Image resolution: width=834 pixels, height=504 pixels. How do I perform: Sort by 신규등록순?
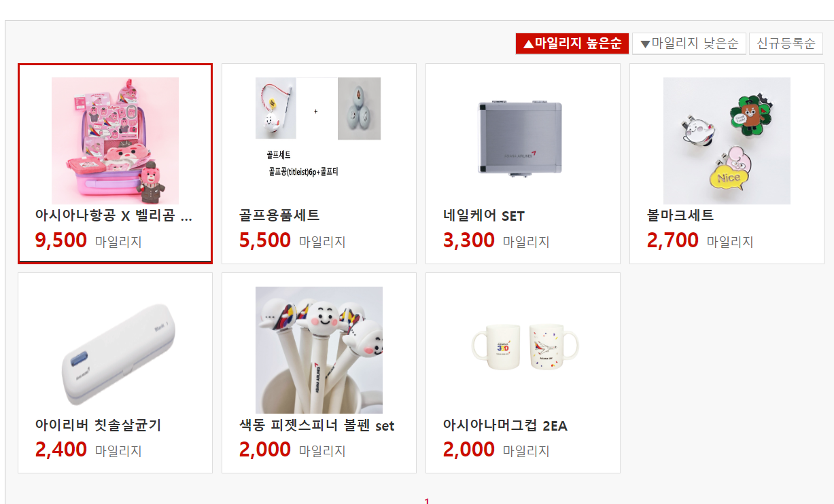click(x=786, y=43)
